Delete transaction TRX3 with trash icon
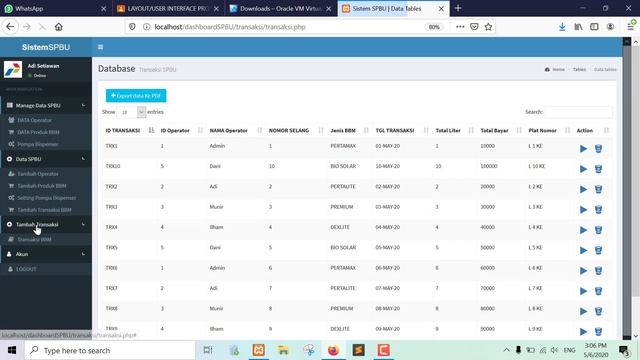640x360 pixels. (x=598, y=210)
